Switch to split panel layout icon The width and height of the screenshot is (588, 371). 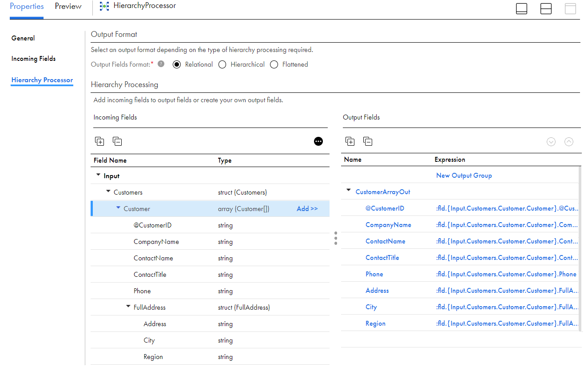coord(546,8)
